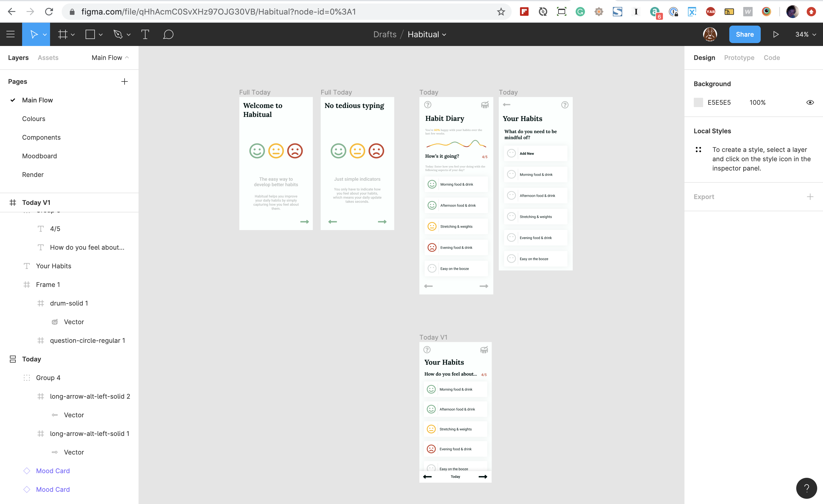Click the user avatar in Figma toolbar
Screen dimensions: 823x504
[x=710, y=34]
